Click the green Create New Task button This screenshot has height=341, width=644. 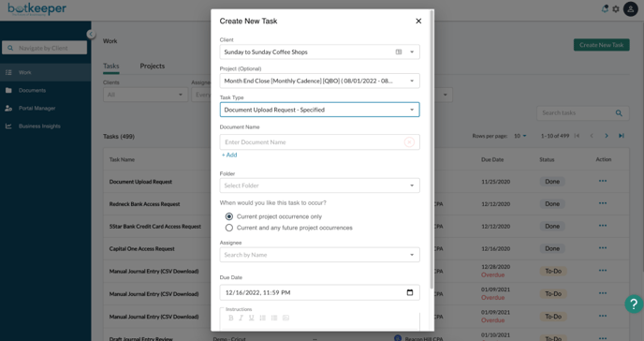click(601, 45)
